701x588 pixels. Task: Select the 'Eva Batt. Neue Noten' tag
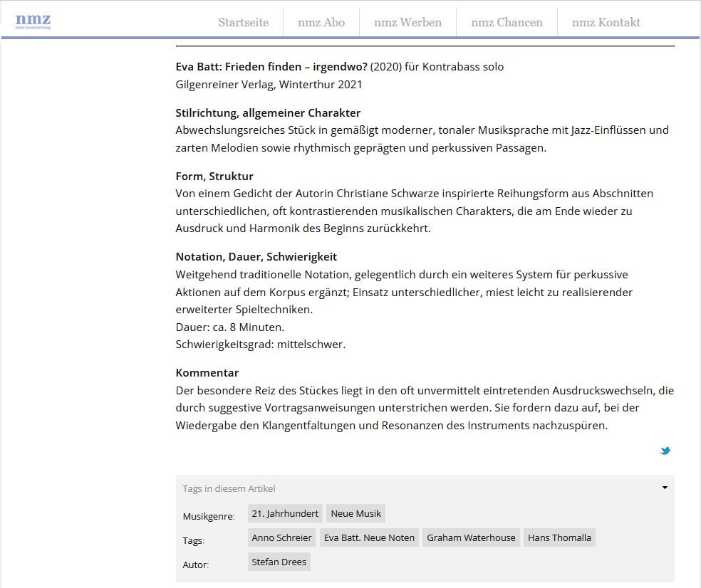(369, 537)
